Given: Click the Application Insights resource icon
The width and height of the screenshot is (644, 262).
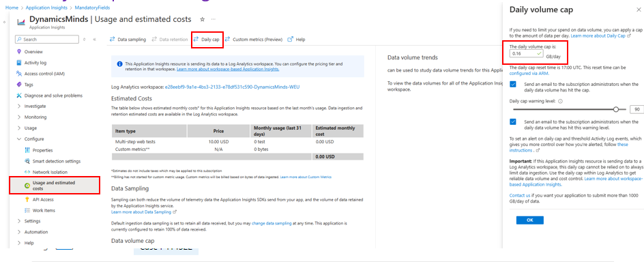Looking at the screenshot, I should pos(21,22).
